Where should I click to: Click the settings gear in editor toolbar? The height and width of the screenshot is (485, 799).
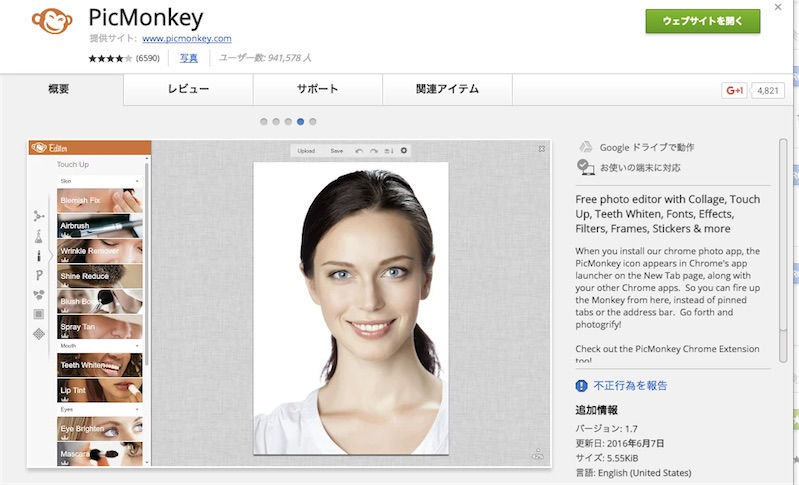click(x=404, y=150)
